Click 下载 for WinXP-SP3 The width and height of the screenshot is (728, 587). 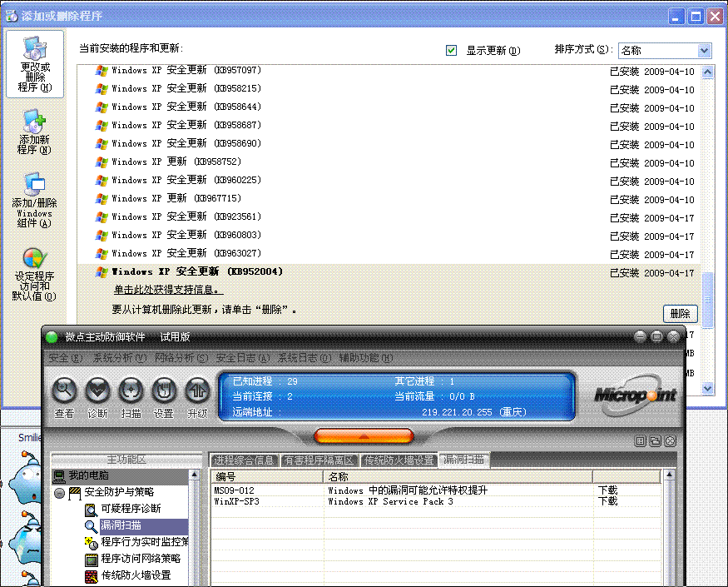[x=607, y=501]
